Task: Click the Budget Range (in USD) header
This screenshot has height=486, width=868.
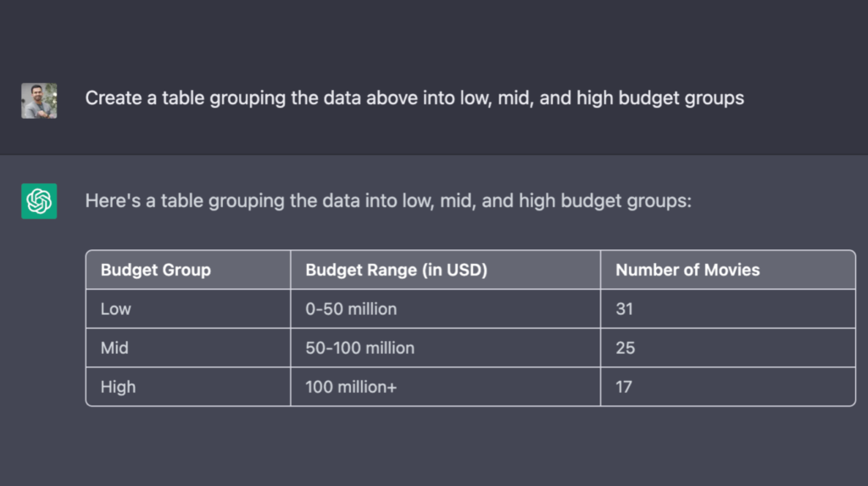Action: tap(445, 270)
